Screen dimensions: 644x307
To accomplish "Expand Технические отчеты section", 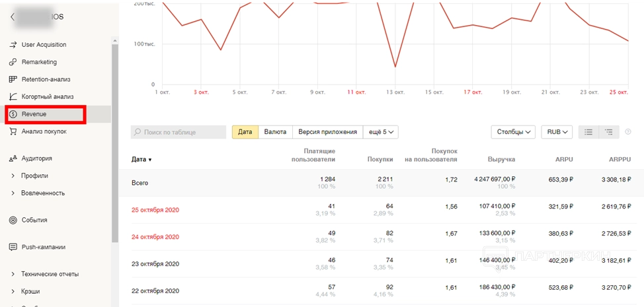I will click(50, 274).
